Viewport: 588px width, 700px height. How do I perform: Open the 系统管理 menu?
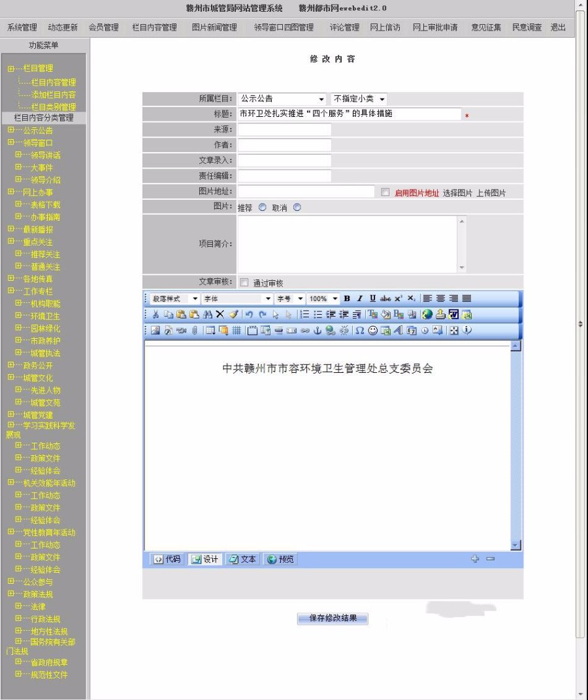22,27
